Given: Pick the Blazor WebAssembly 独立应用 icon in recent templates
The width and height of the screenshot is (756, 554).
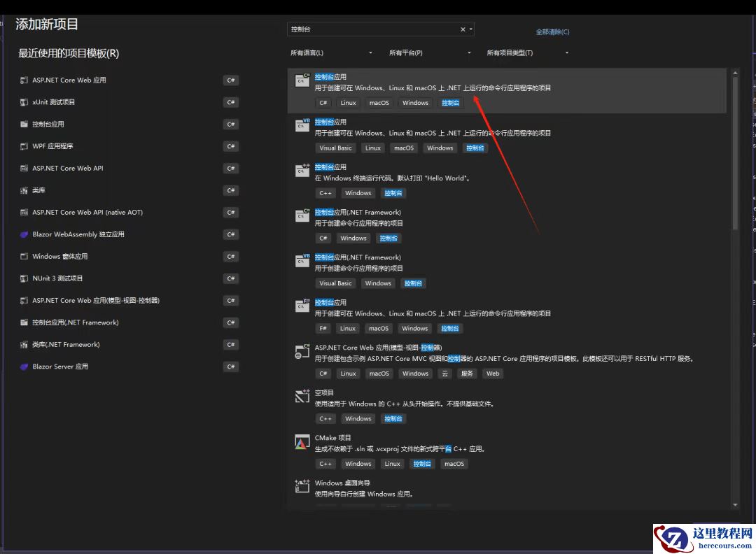Looking at the screenshot, I should click(x=24, y=234).
